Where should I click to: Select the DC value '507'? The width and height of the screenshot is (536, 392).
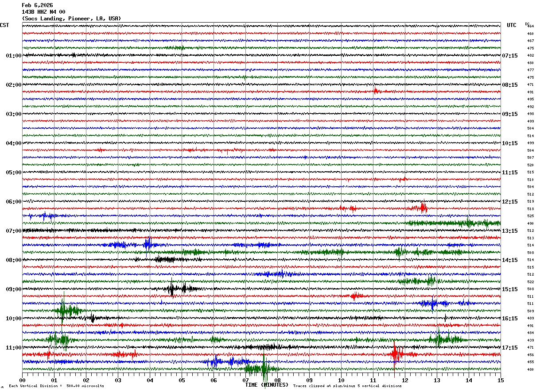(x=530, y=158)
